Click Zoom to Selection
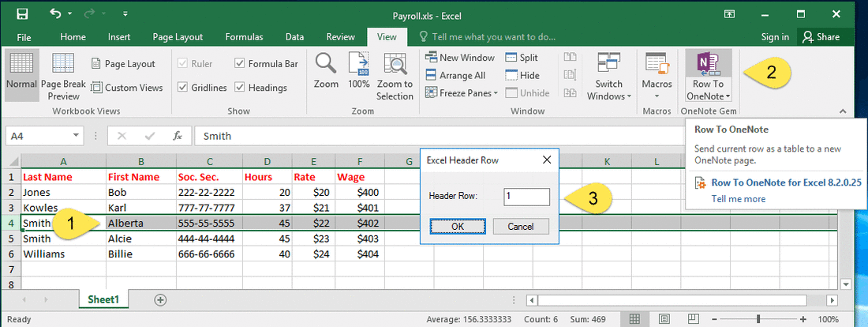Viewport: 868px width, 327px height. pyautogui.click(x=395, y=77)
